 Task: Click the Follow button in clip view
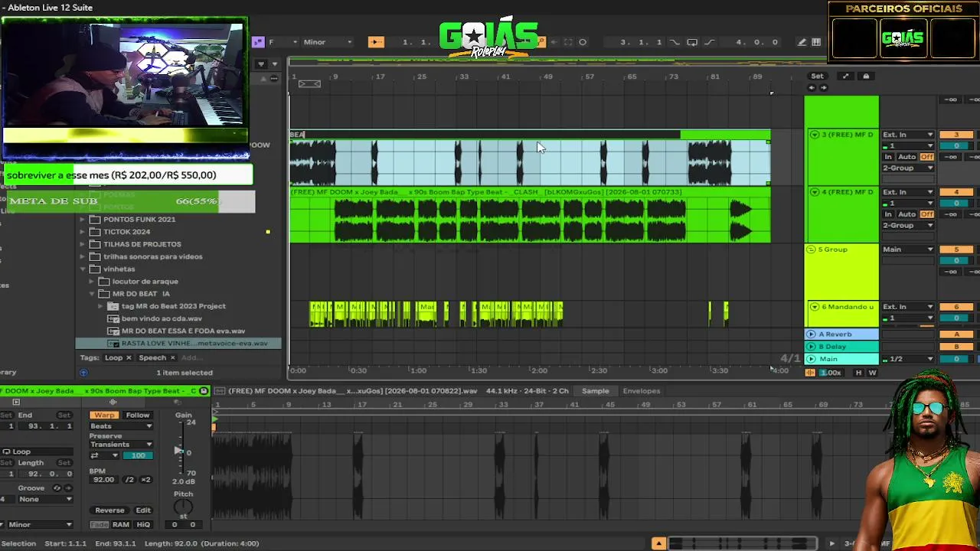(x=138, y=415)
